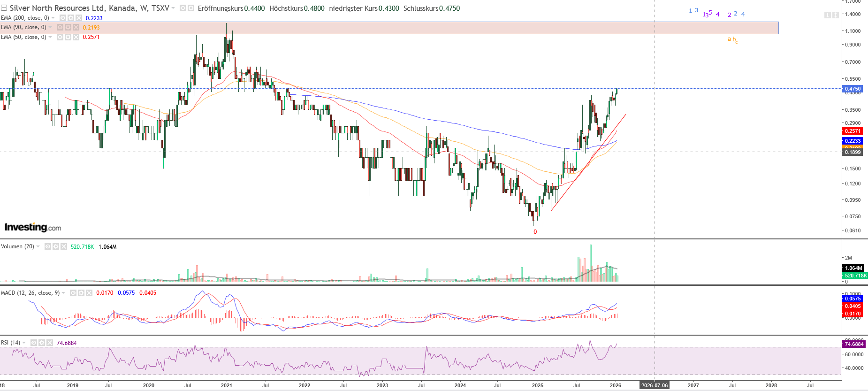Open MACD indicator settings gear

(81, 293)
